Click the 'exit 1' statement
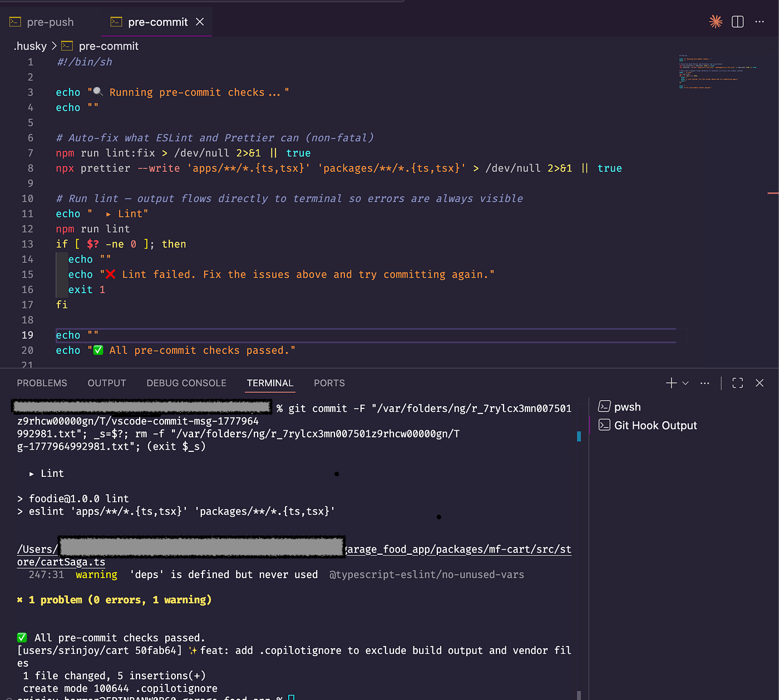The width and height of the screenshot is (779, 700). tap(86, 289)
